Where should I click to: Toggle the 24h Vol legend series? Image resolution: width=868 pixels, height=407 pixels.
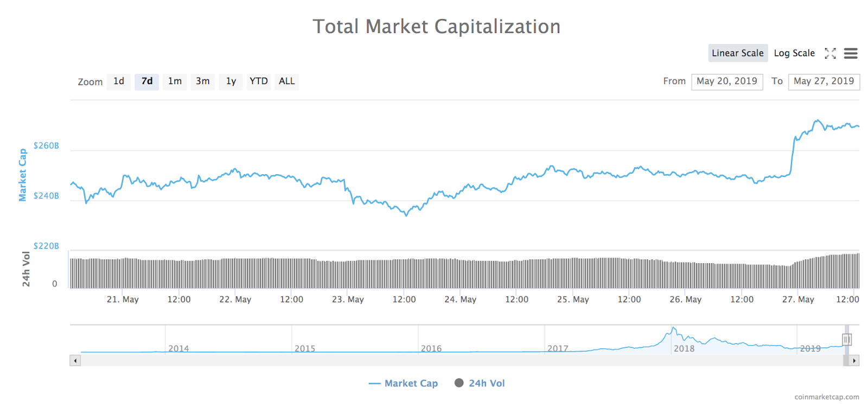pos(480,383)
